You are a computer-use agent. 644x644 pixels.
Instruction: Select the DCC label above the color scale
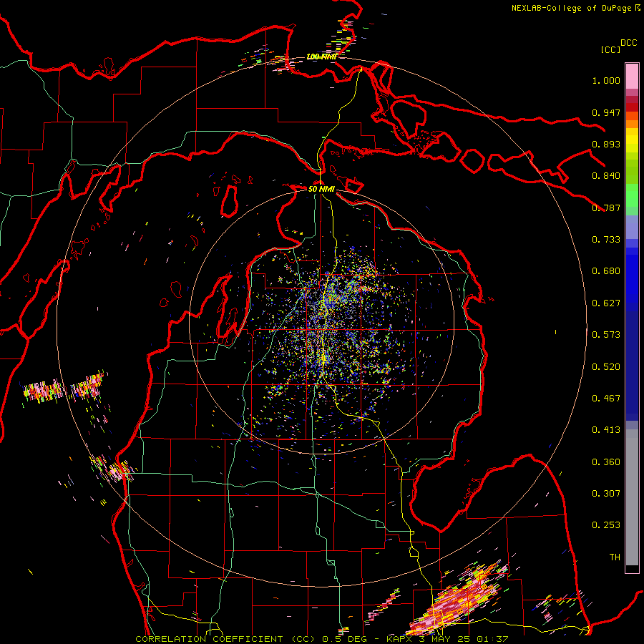point(628,43)
